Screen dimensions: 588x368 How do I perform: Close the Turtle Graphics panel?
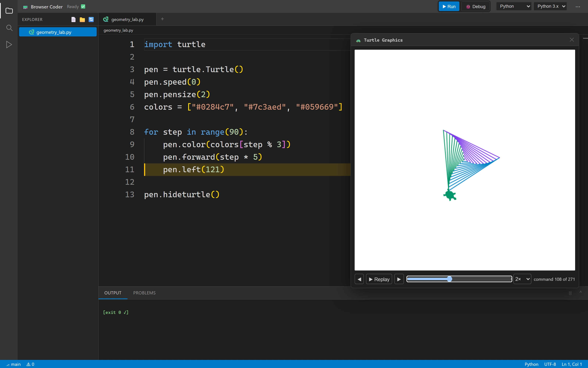tap(572, 40)
